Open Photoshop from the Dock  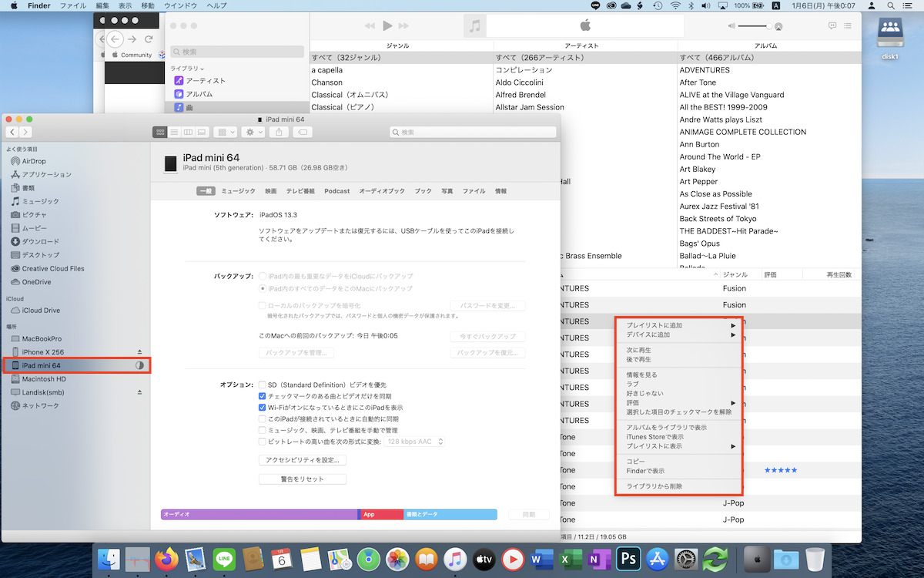click(629, 558)
